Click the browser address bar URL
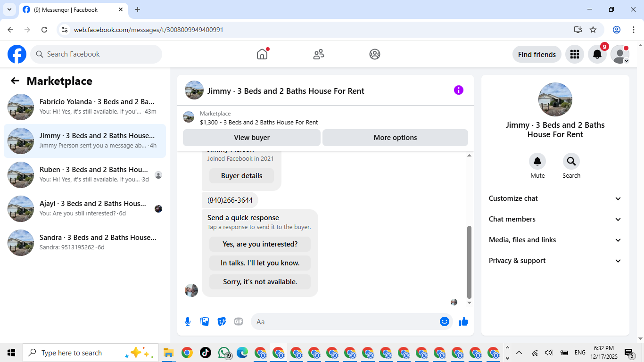This screenshot has height=362, width=644. click(149, 30)
